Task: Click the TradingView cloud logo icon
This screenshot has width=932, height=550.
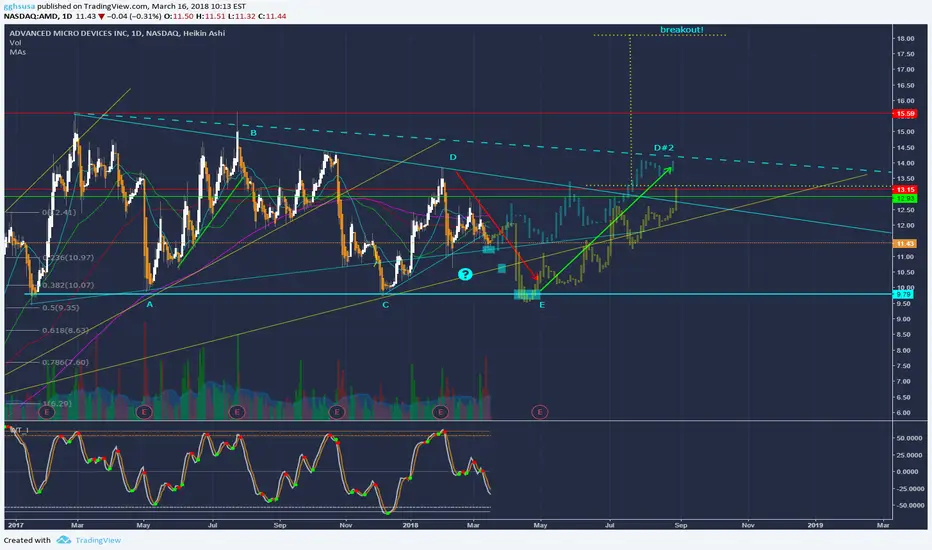Action: [x=64, y=540]
